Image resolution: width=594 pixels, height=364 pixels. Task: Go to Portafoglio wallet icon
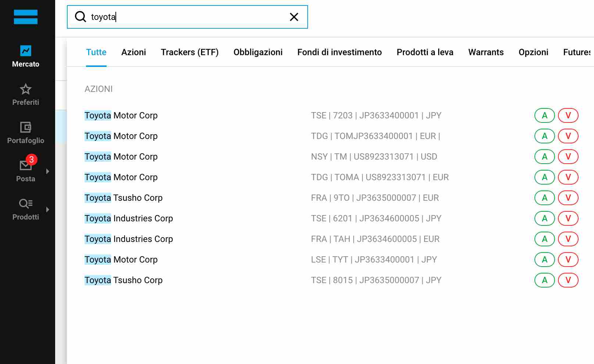coord(25,128)
